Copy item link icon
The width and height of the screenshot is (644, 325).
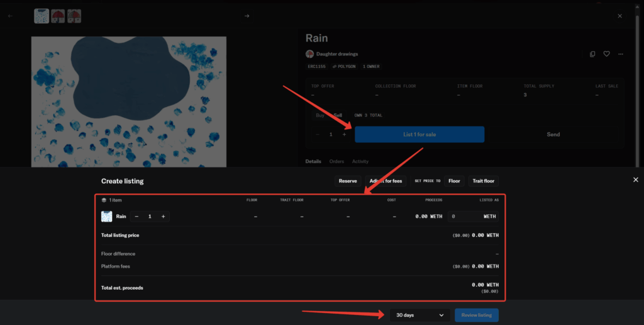(592, 54)
